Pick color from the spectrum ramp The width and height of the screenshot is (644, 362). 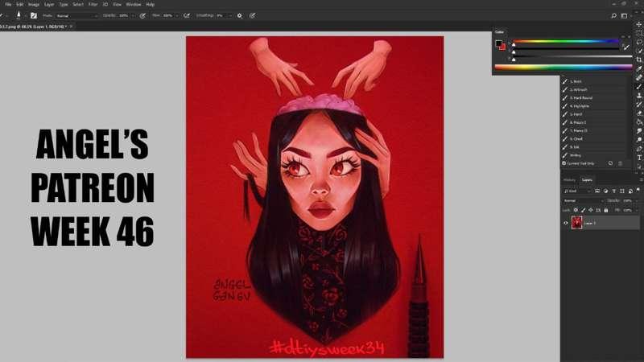[563, 67]
